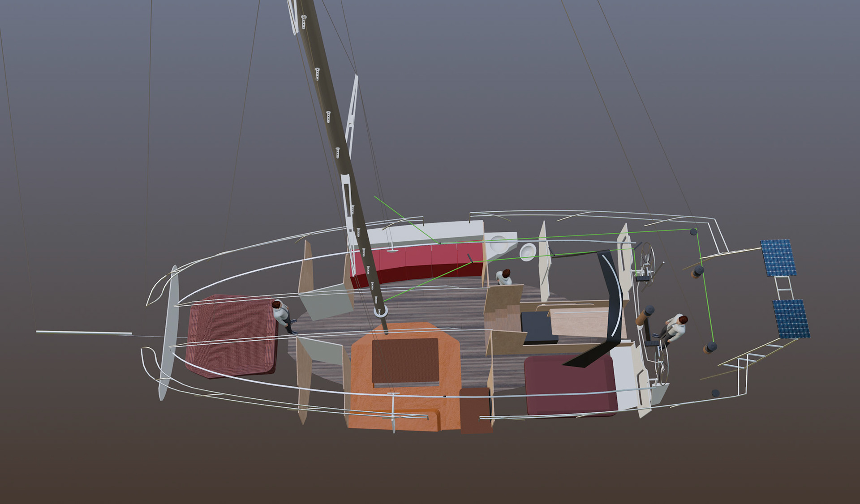This screenshot has height=504, width=860.
Task: Select the lower blue solar panel
Action: [x=792, y=319]
